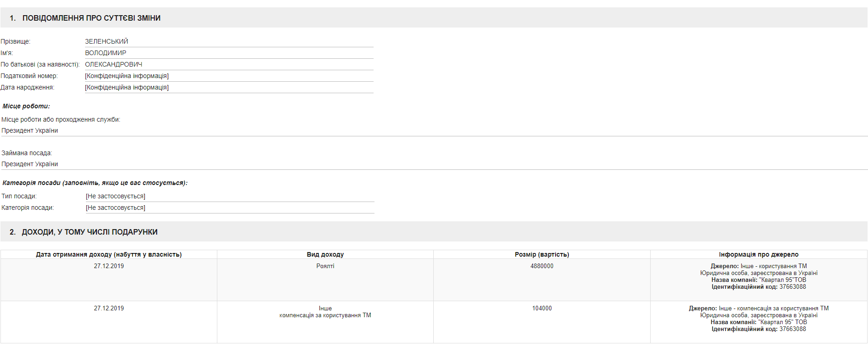868x348 pixels.
Task: Click the 4880000 amount cell
Action: pyautogui.click(x=542, y=266)
